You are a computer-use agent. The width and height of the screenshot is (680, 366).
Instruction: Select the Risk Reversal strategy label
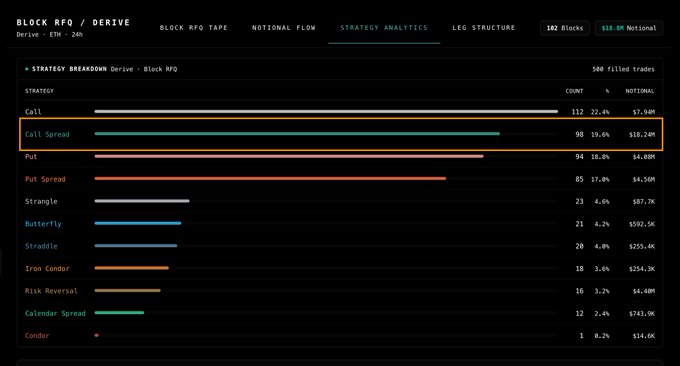(51, 291)
